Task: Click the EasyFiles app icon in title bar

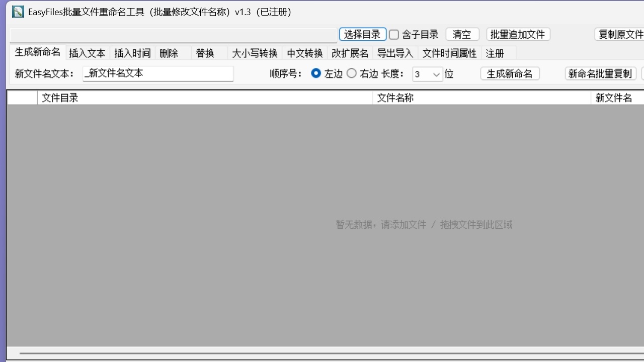Action: point(18,12)
